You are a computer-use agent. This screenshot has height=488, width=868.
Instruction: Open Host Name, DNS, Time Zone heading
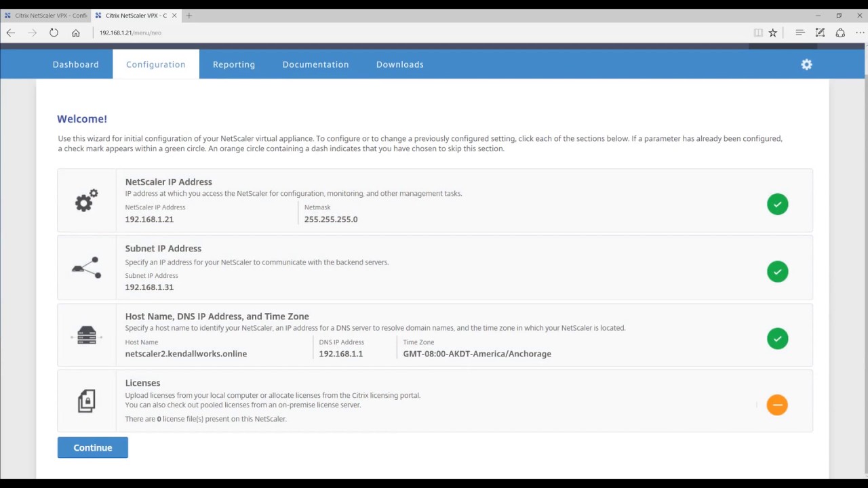click(x=217, y=317)
